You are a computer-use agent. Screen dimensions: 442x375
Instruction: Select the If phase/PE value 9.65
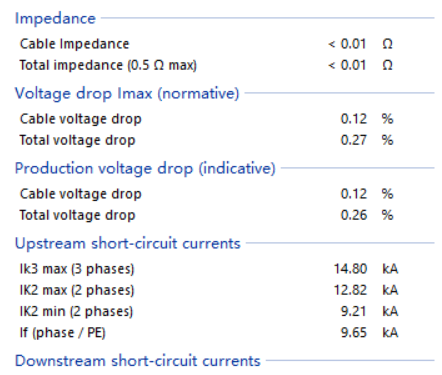coord(354,333)
